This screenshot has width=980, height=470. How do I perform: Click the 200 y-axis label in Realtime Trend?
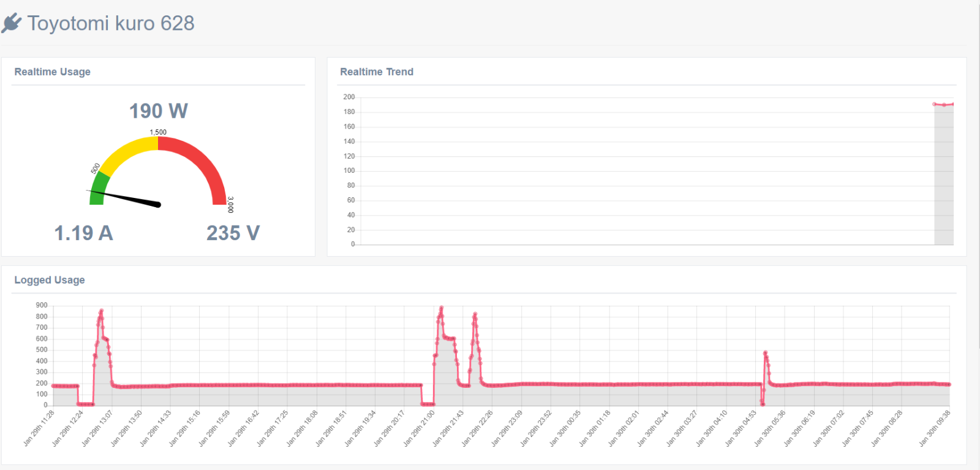point(349,97)
